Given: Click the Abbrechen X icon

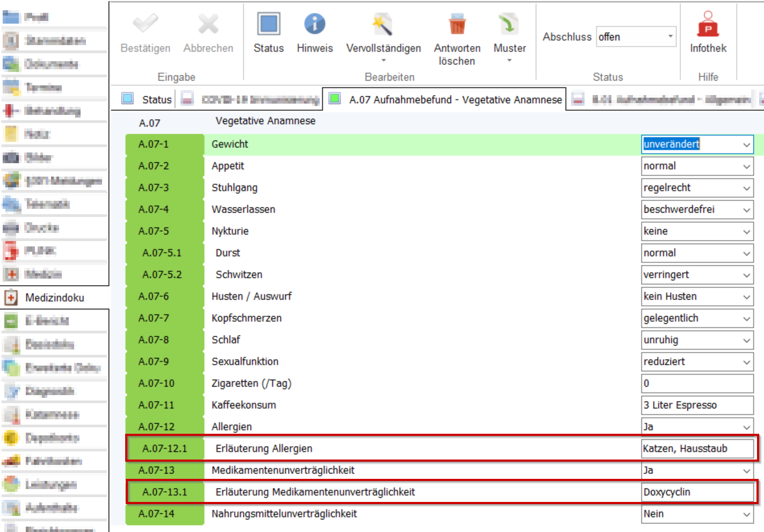Looking at the screenshot, I should pyautogui.click(x=208, y=25).
